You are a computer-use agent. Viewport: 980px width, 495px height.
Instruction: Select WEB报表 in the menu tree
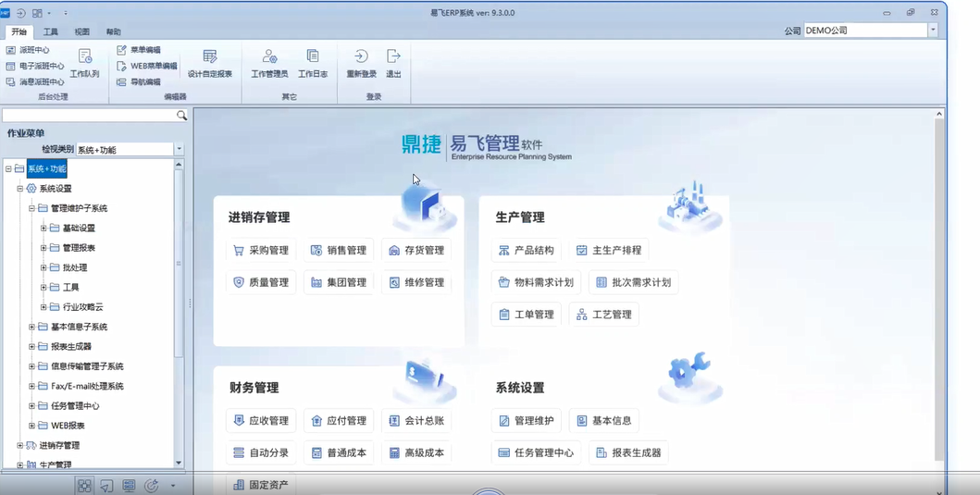pyautogui.click(x=68, y=426)
